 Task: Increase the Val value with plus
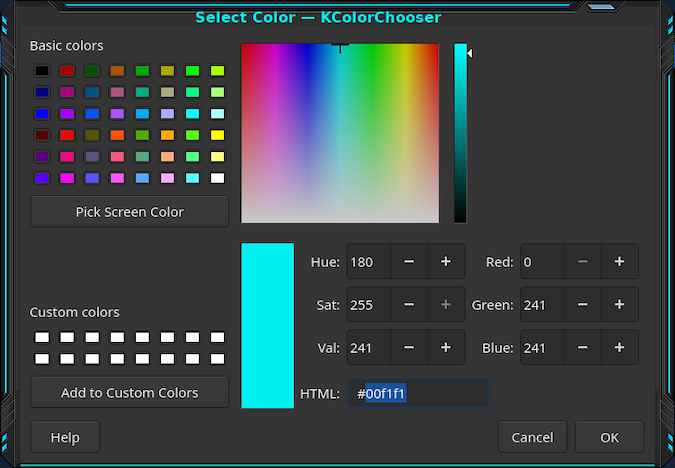[445, 348]
